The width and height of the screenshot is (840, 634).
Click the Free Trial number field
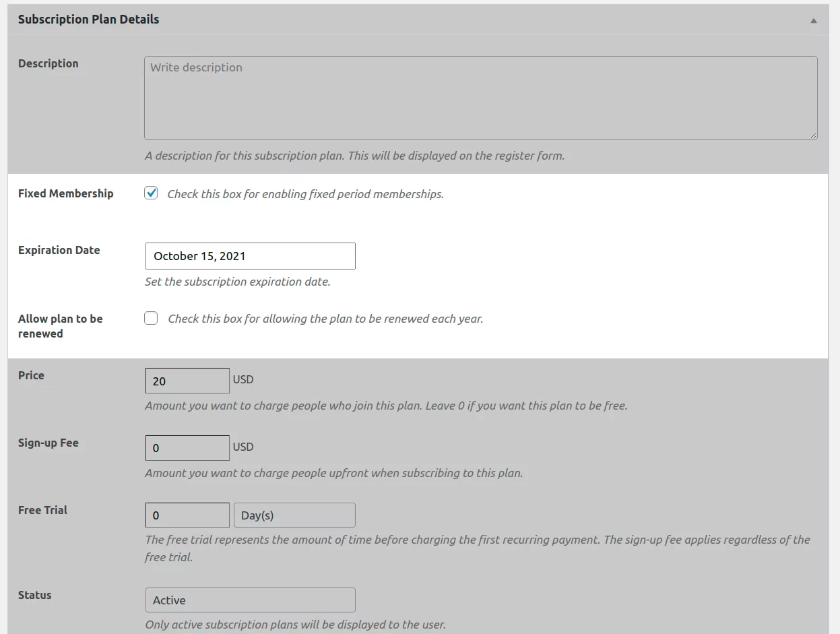click(187, 515)
